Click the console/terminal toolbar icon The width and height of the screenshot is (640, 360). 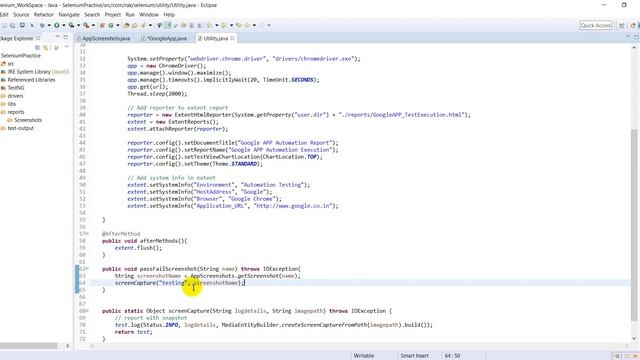22,25
